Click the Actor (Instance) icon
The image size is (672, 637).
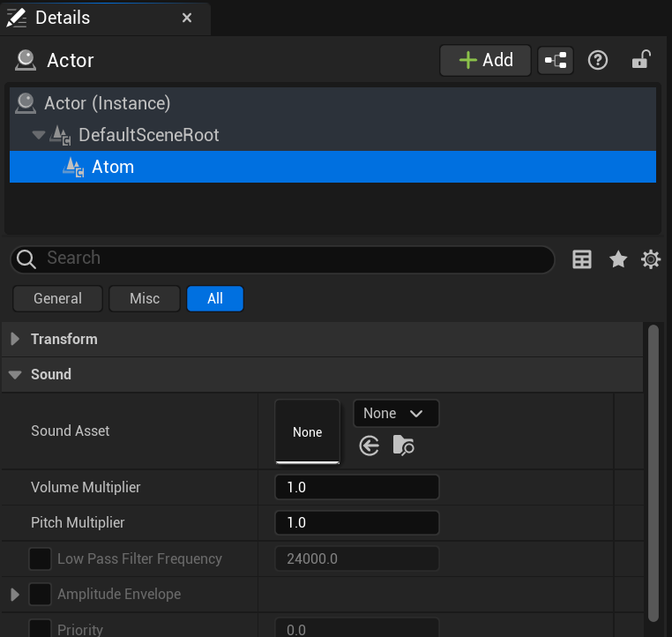pos(26,103)
